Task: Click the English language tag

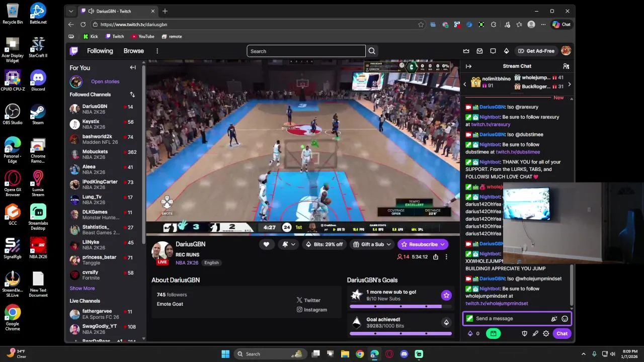Action: pyautogui.click(x=211, y=262)
